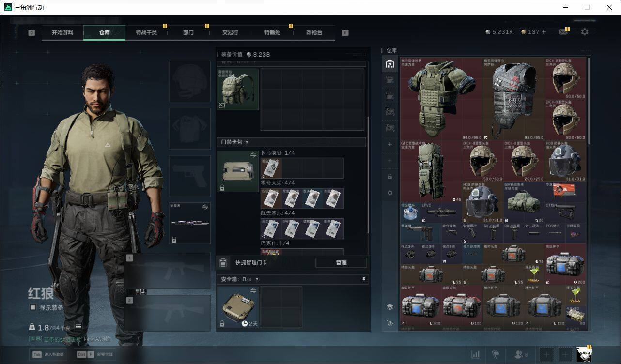Click primary weapon slot 1

[x=168, y=272]
